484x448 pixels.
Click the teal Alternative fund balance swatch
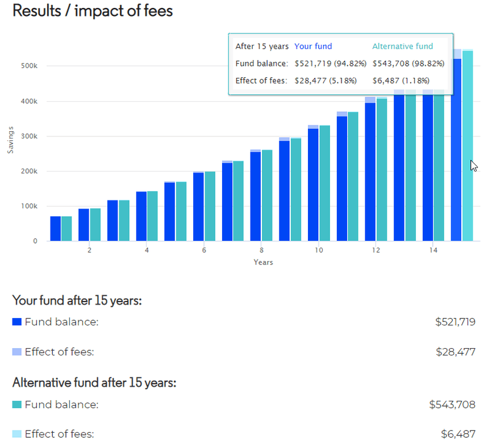coord(17,404)
